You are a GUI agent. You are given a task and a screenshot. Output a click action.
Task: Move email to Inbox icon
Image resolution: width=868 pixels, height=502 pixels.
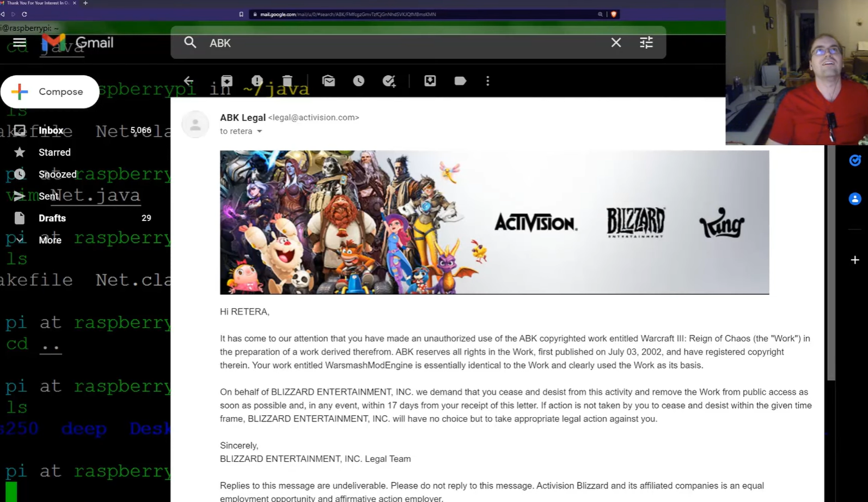(x=430, y=81)
